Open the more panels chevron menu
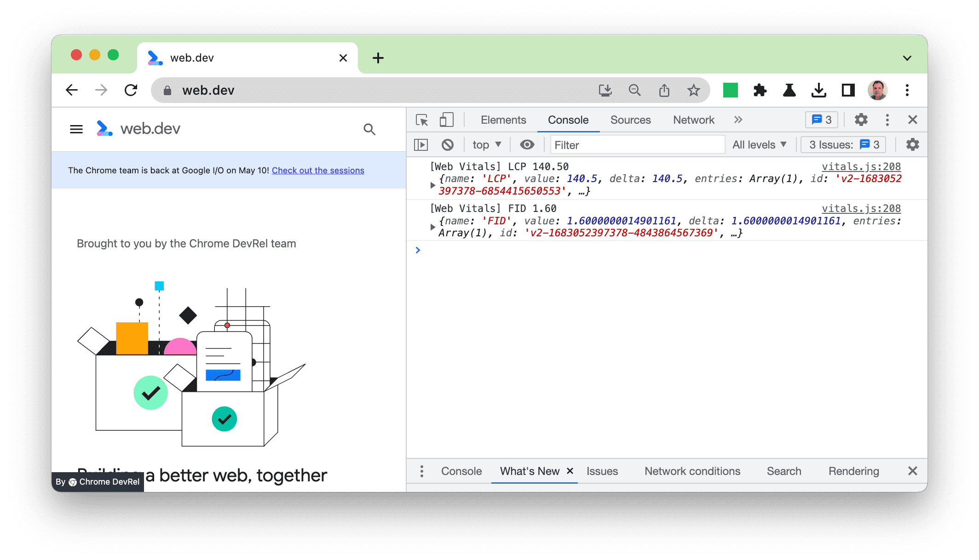The width and height of the screenshot is (979, 560). (x=738, y=120)
